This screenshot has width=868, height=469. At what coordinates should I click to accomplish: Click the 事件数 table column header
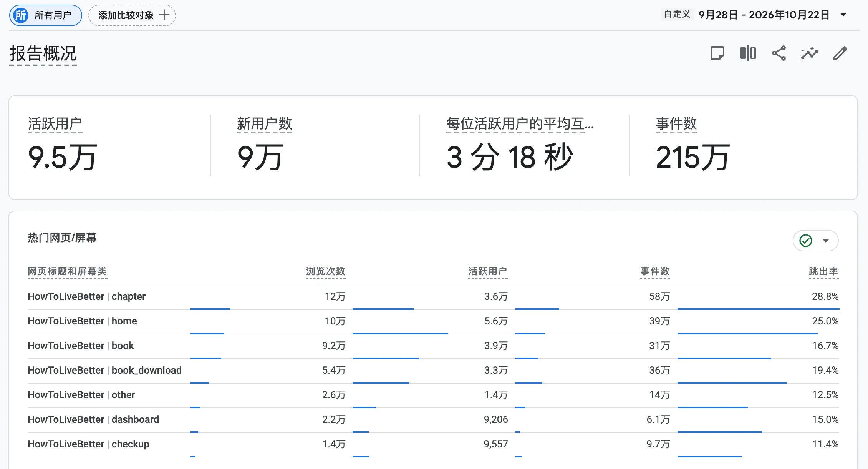tap(655, 271)
